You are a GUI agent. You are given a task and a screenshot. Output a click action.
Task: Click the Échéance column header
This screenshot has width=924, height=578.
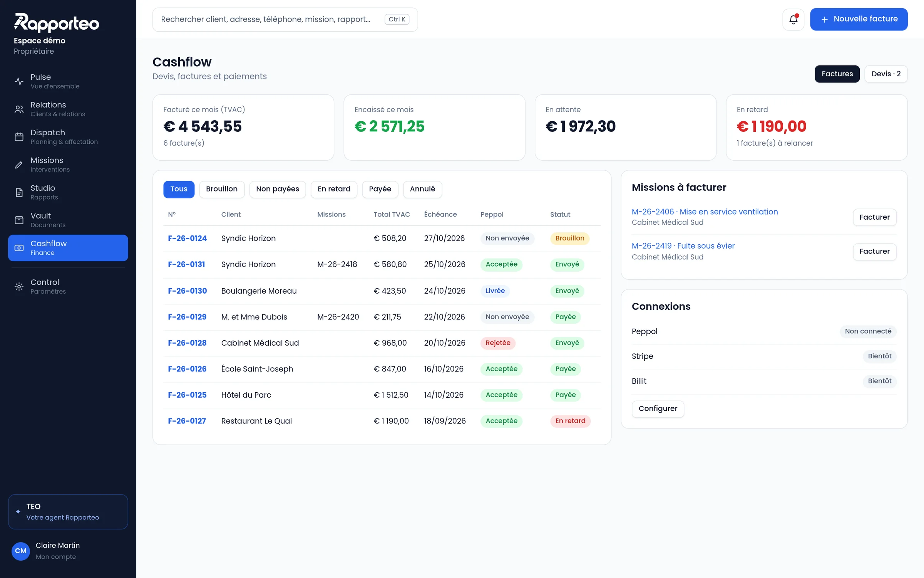pyautogui.click(x=440, y=215)
